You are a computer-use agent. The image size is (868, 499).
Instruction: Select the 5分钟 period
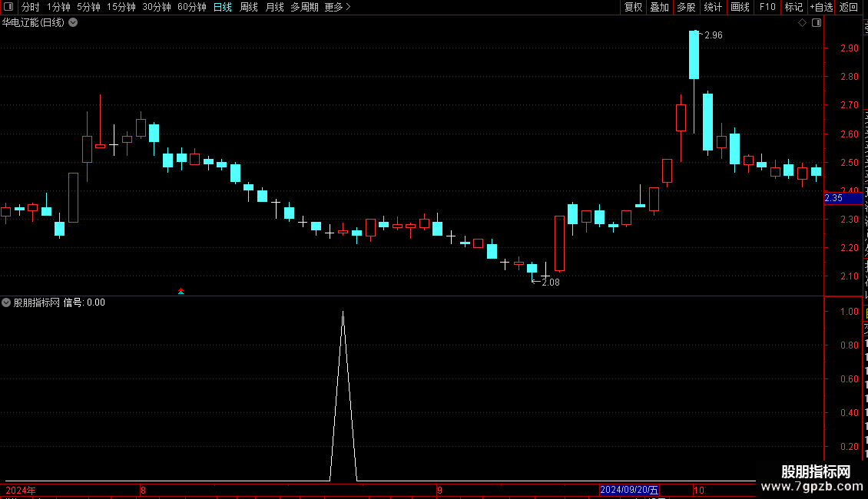point(88,7)
